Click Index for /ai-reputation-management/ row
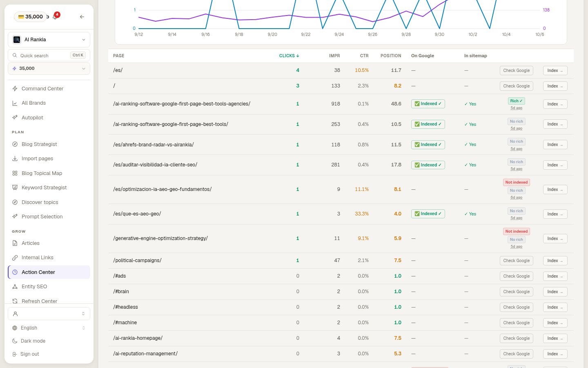Screen dimensions: 588x368 pos(555,354)
